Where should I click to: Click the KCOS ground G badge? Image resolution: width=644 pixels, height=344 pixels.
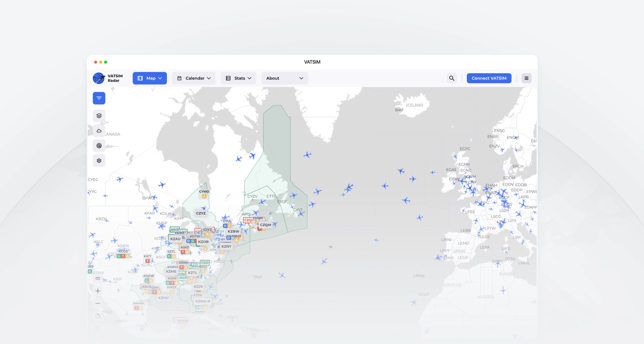(x=119, y=256)
